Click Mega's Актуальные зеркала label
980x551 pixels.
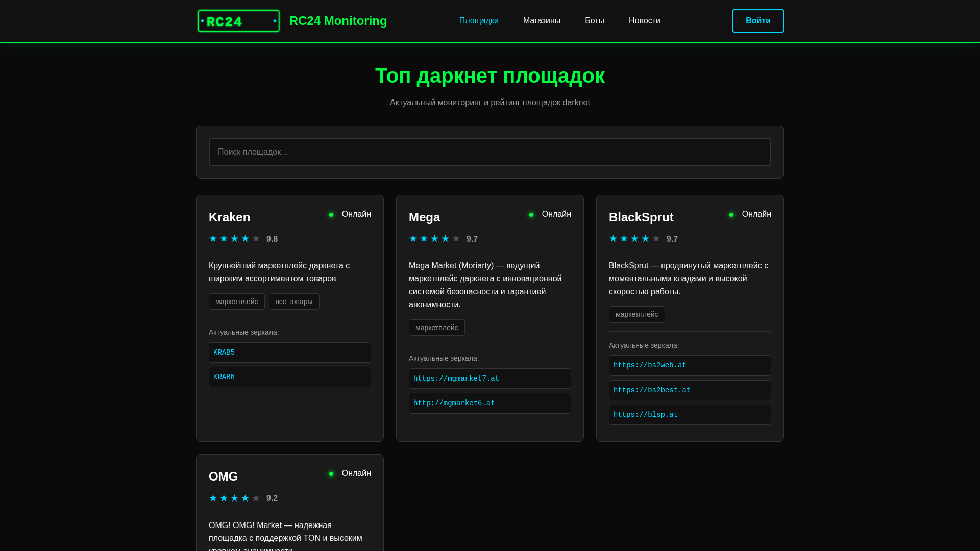[444, 358]
